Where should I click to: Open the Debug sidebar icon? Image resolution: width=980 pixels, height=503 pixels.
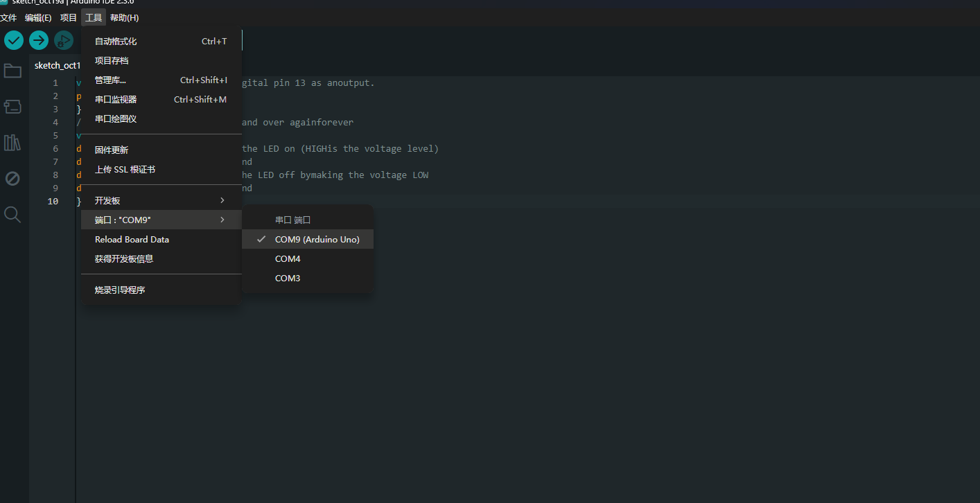(x=12, y=179)
